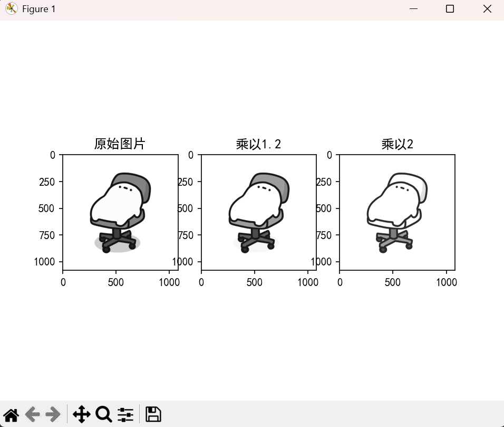Screen dimensions: 504x427
Task: Click the 乘以1.2 subplot title
Action: pos(258,144)
